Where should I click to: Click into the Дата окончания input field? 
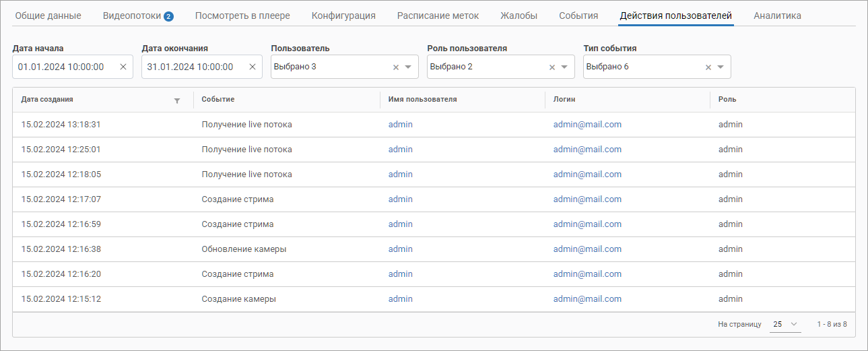point(193,67)
